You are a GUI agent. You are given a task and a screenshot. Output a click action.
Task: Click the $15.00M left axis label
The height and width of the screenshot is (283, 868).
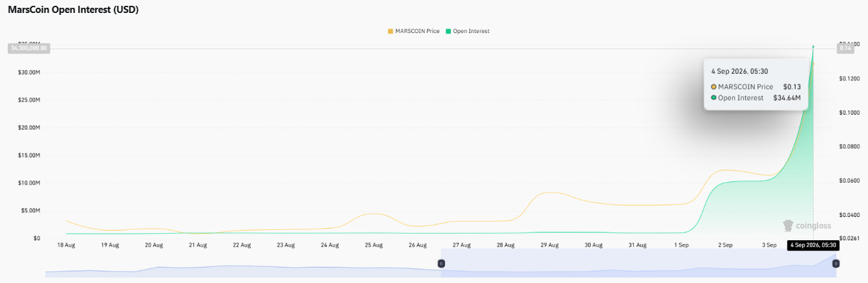(x=29, y=155)
